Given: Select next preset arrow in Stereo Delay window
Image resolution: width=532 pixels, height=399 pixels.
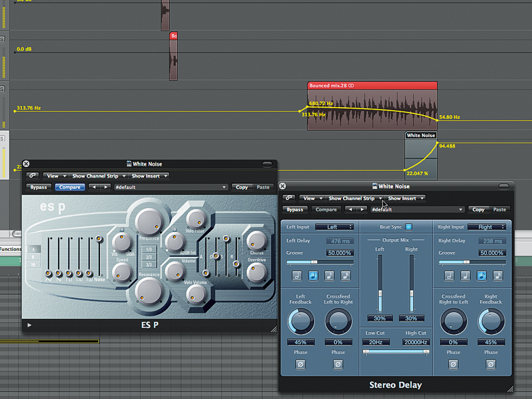Looking at the screenshot, I should point(362,210).
